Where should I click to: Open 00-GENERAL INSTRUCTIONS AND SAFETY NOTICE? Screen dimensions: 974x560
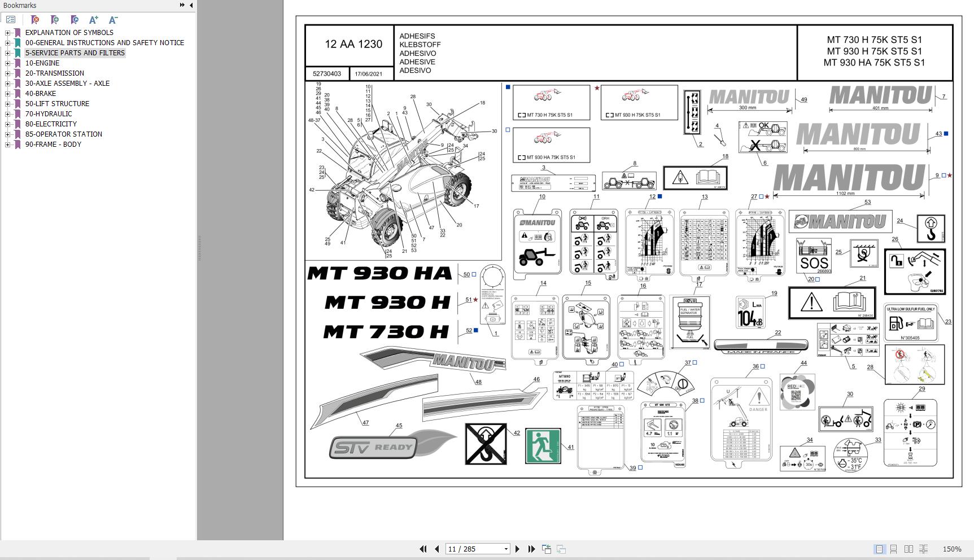(x=104, y=43)
